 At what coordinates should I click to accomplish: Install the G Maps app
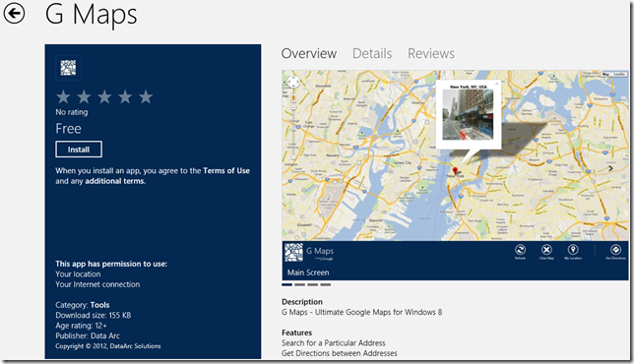click(79, 150)
